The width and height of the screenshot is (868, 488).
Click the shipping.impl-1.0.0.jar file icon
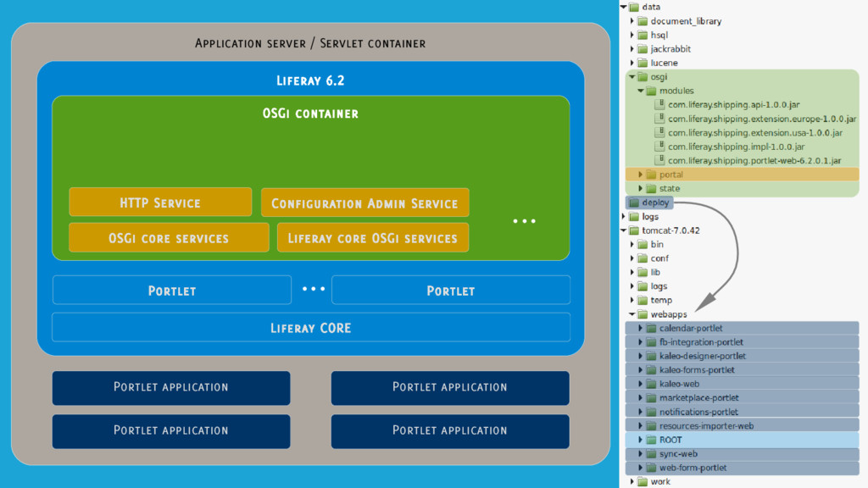point(660,147)
